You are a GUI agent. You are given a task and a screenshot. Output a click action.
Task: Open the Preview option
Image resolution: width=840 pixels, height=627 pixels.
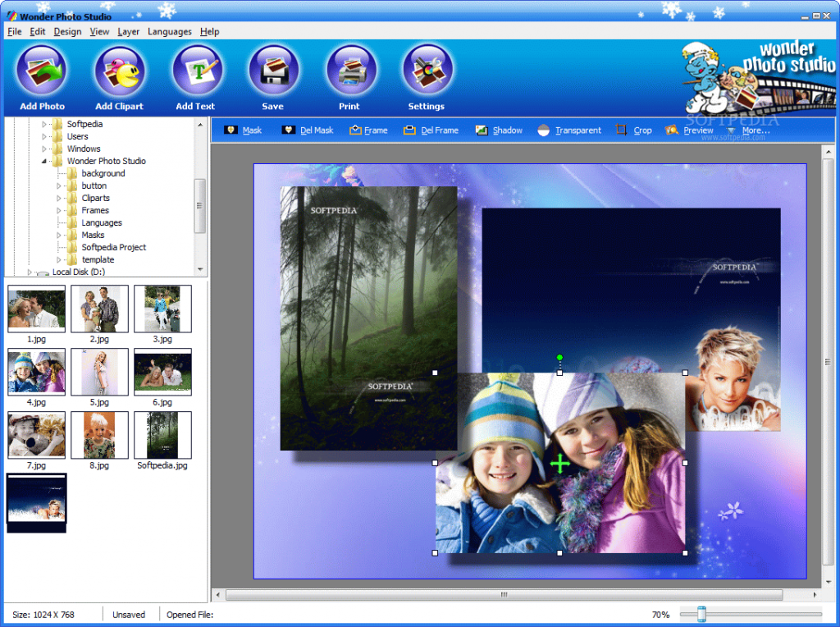689,130
